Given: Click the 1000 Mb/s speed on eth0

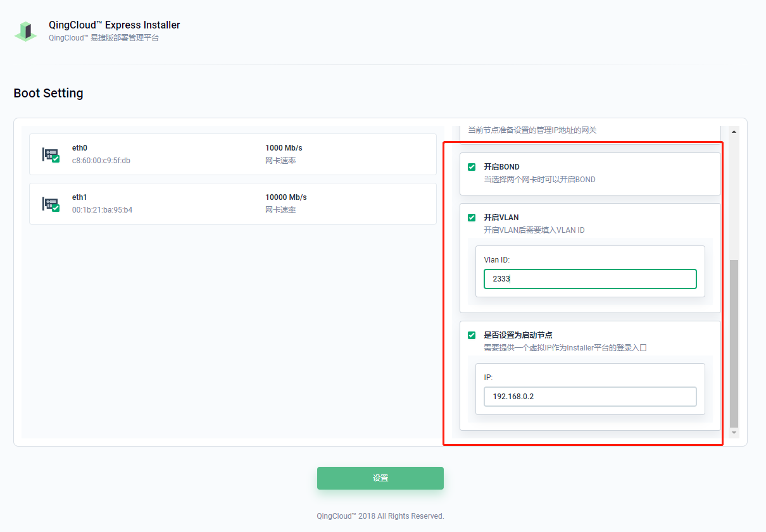Looking at the screenshot, I should tap(284, 148).
